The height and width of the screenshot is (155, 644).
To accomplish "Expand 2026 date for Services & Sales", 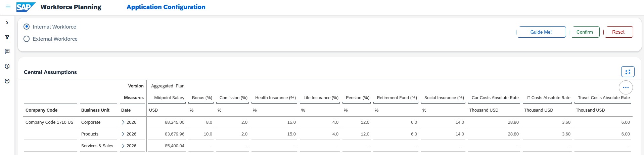I will point(123,146).
